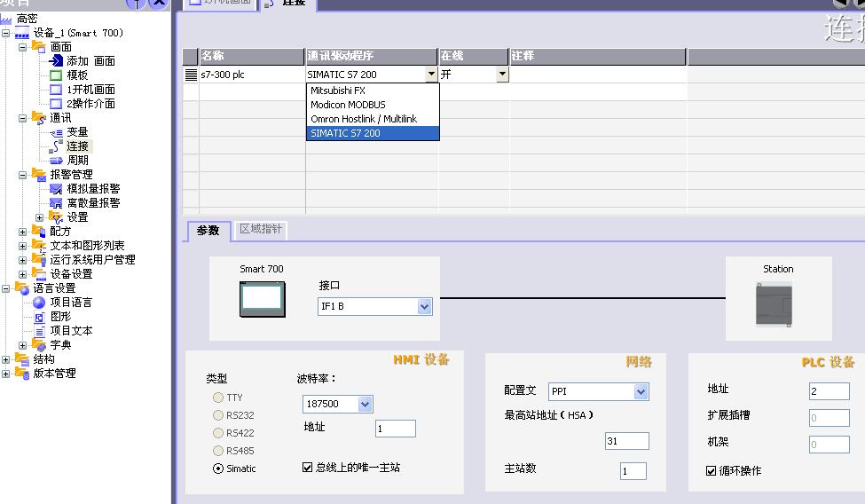Screen dimensions: 865x504
Task: Click the 设置 alarm settings icon
Action: coord(56,217)
